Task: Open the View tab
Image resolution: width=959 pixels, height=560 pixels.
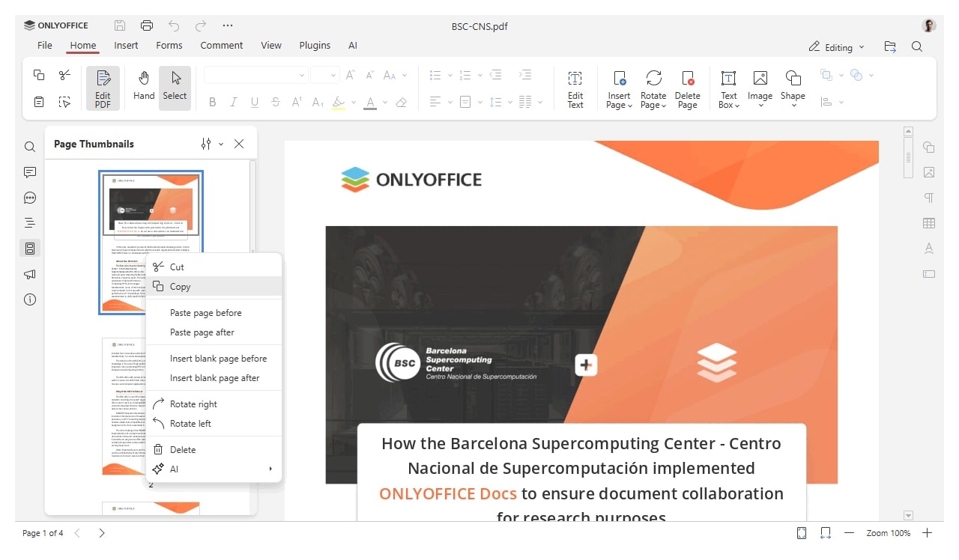Action: click(271, 45)
